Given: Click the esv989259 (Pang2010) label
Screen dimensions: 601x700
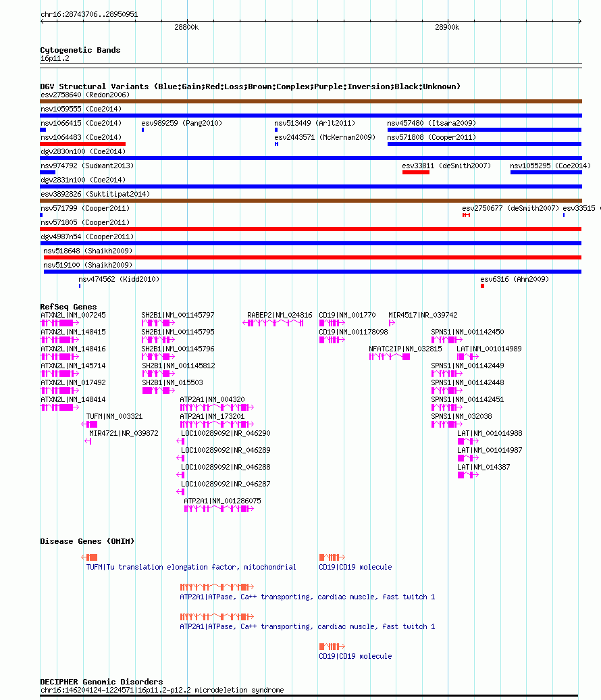Looking at the screenshot, I should tap(182, 123).
